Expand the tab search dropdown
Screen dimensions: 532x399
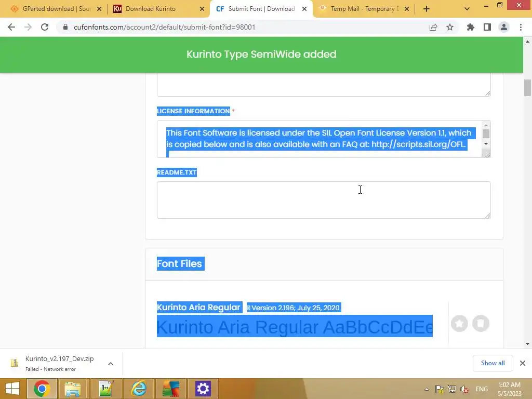(x=467, y=9)
